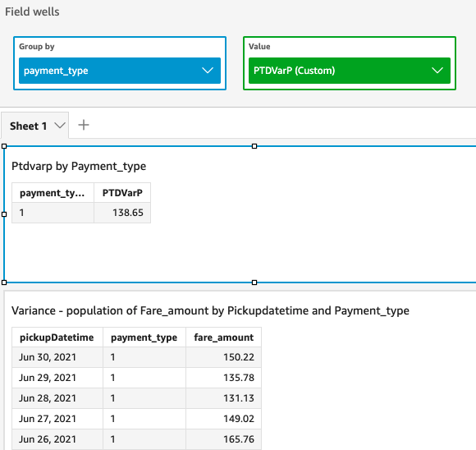Viewport: 476px width, 450px height.
Task: Click the bottom-left resize handle of visual
Action: [x=4, y=282]
